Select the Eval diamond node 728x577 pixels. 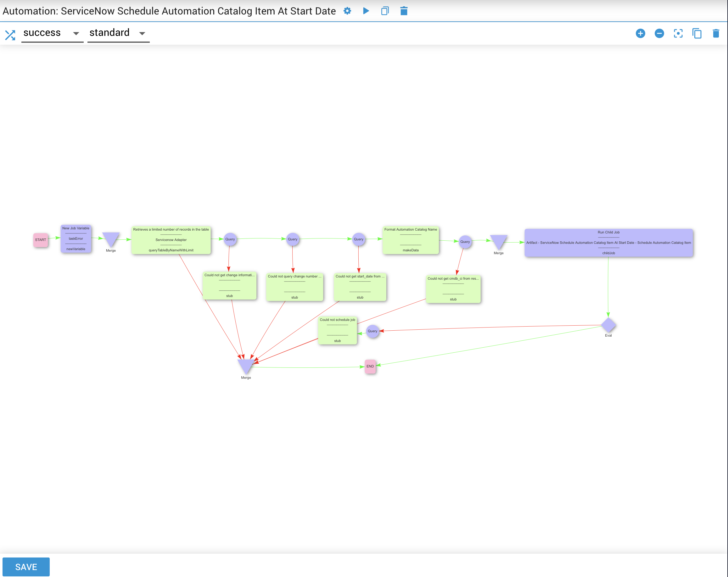pos(608,325)
